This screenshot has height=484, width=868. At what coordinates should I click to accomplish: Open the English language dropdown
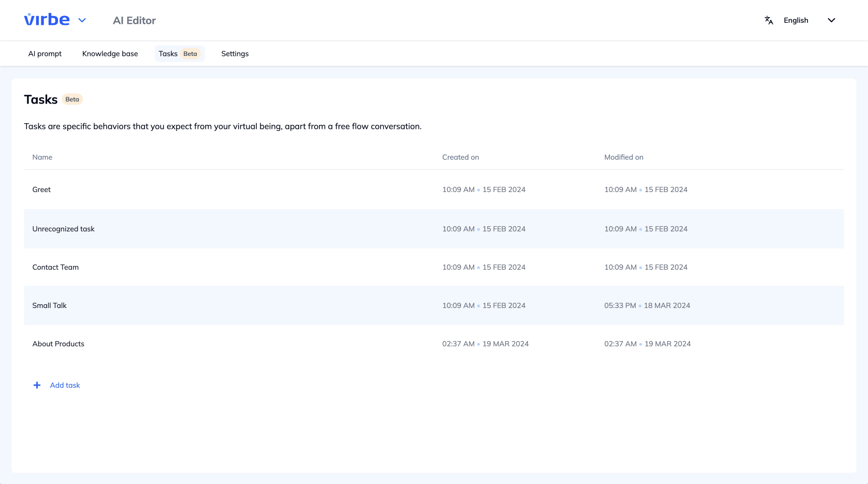pyautogui.click(x=796, y=20)
